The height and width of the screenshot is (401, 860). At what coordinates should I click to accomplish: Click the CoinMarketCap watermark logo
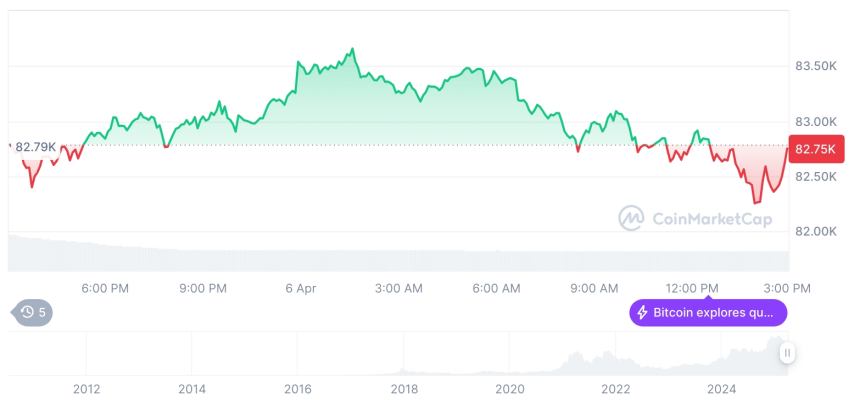point(631,217)
